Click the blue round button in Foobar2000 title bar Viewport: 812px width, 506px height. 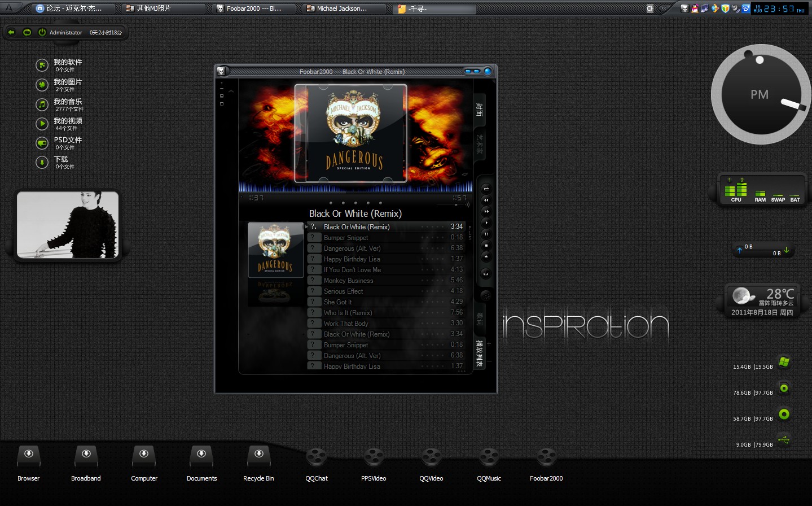488,71
